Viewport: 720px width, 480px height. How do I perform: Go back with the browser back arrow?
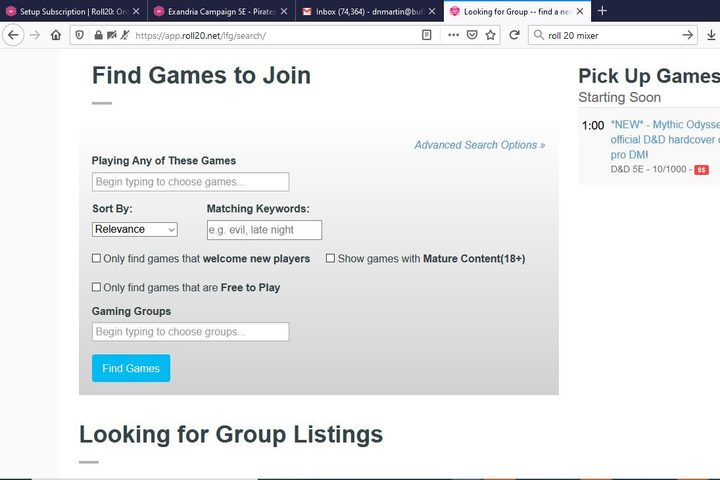(13, 35)
